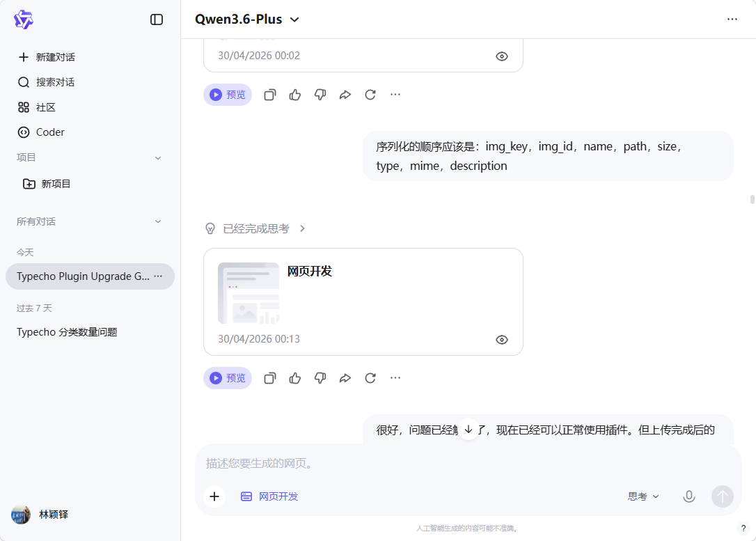The width and height of the screenshot is (756, 541).
Task: Open 搜索对话 to search chats
Action: [x=47, y=82]
